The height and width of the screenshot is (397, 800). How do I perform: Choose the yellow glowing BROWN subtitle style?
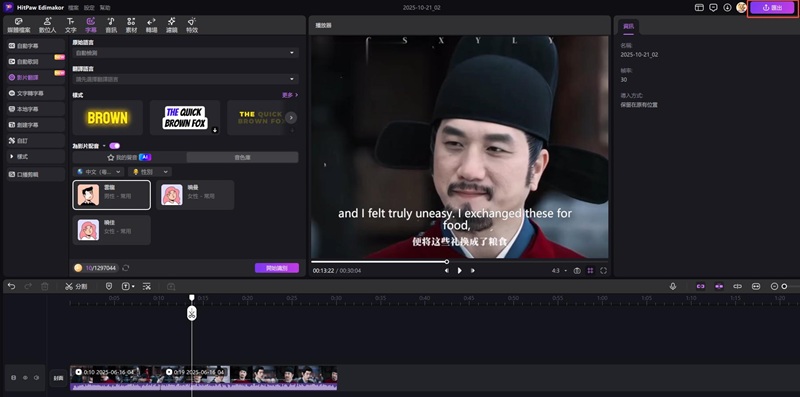tap(108, 118)
